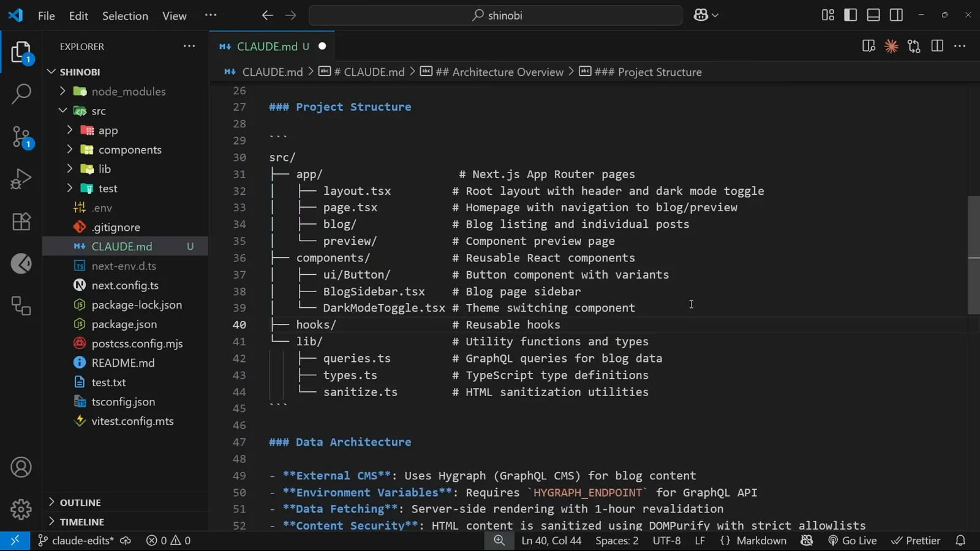Click the zoom magnifier in status bar

click(x=499, y=541)
